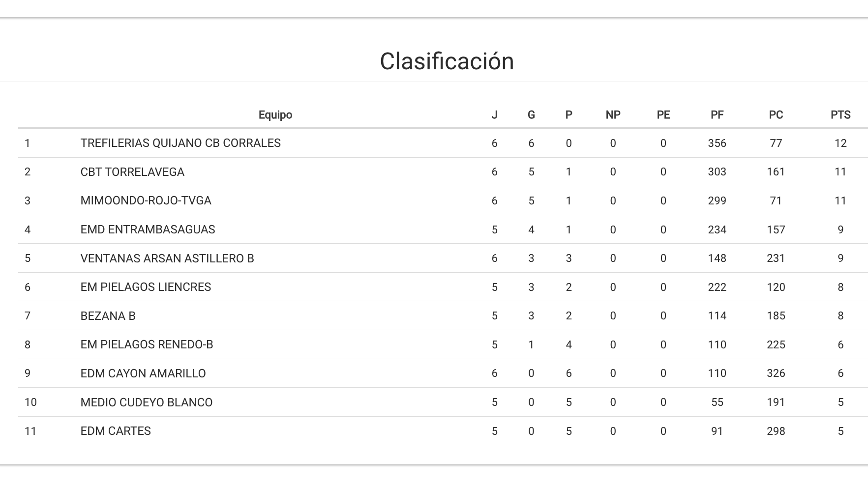This screenshot has height=485, width=868.
Task: Click the PC column header
Action: coord(776,115)
